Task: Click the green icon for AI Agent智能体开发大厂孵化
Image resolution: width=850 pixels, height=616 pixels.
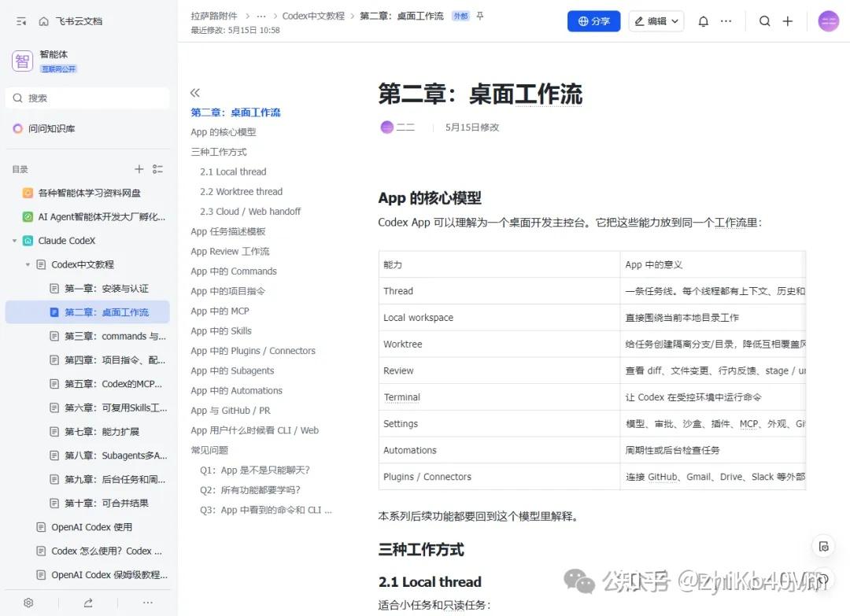Action: click(x=28, y=216)
